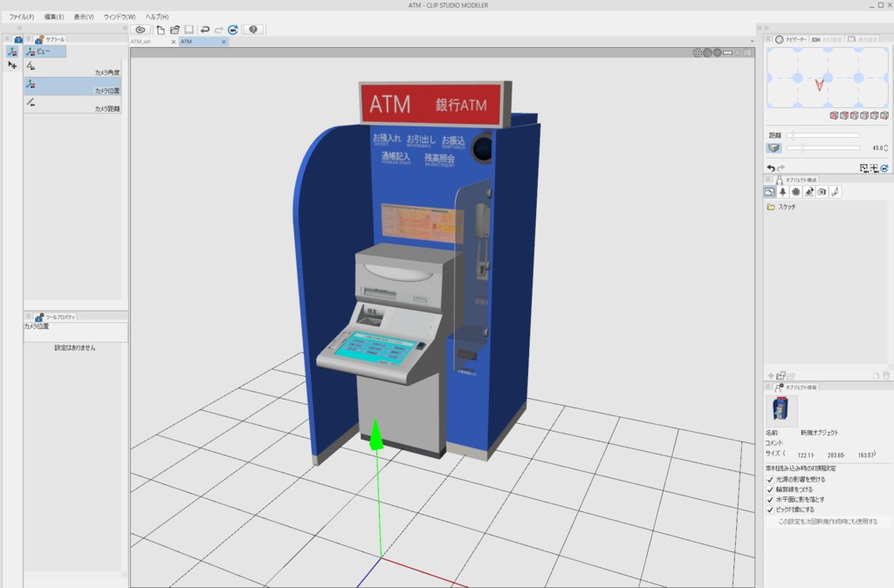Open the CLIP STUDIO start icon

[x=140, y=29]
